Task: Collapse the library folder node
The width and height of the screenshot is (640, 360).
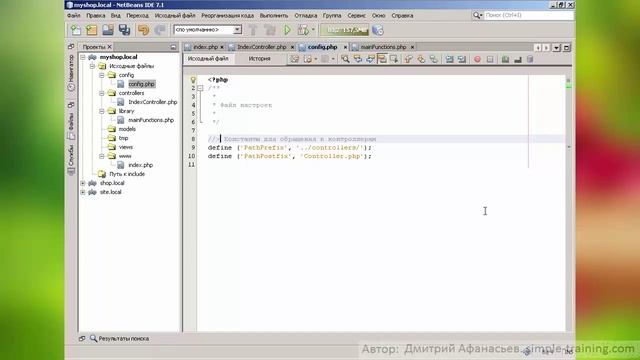Action: [x=102, y=111]
